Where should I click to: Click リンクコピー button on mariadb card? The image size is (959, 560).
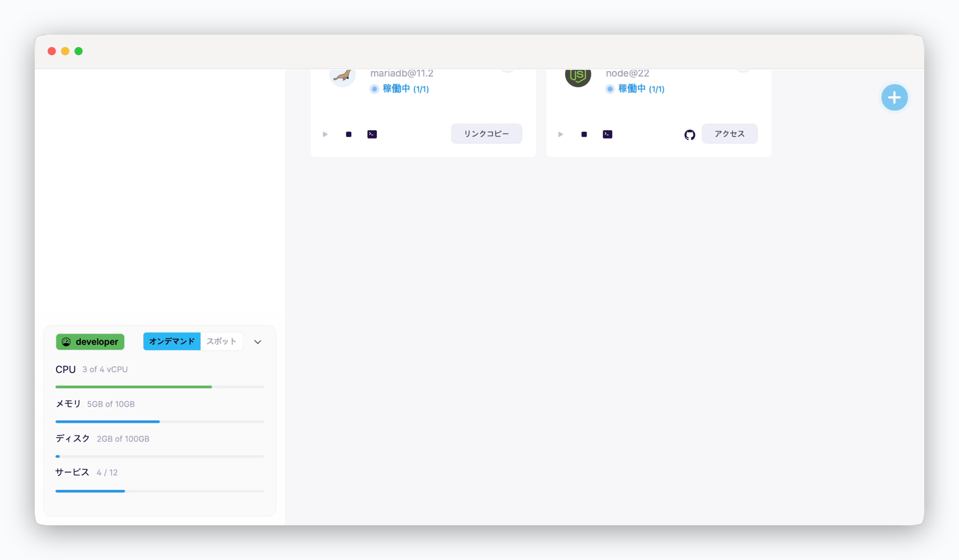pos(486,134)
